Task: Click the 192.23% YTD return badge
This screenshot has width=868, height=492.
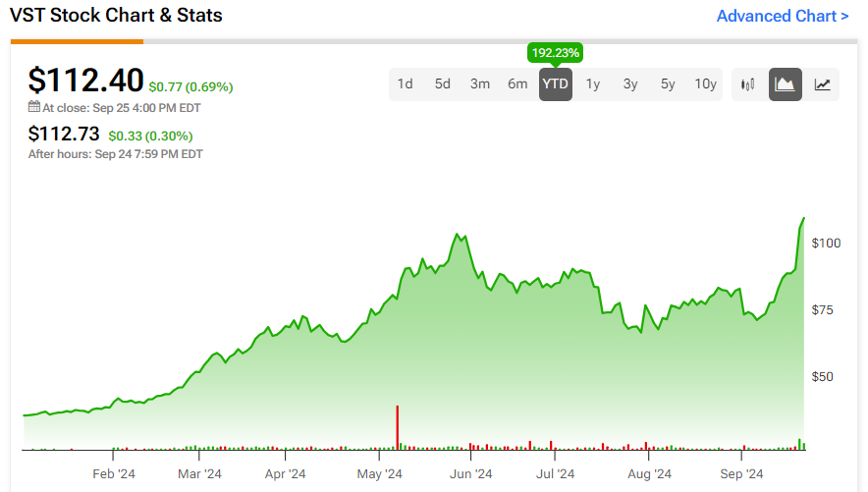Action: [555, 53]
